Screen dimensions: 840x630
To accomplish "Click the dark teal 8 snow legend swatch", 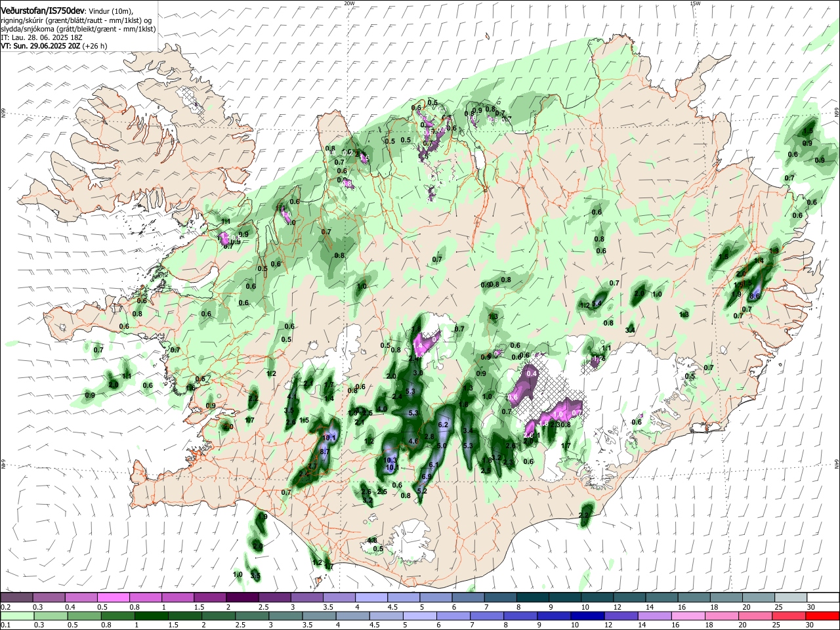I will 533,597.
